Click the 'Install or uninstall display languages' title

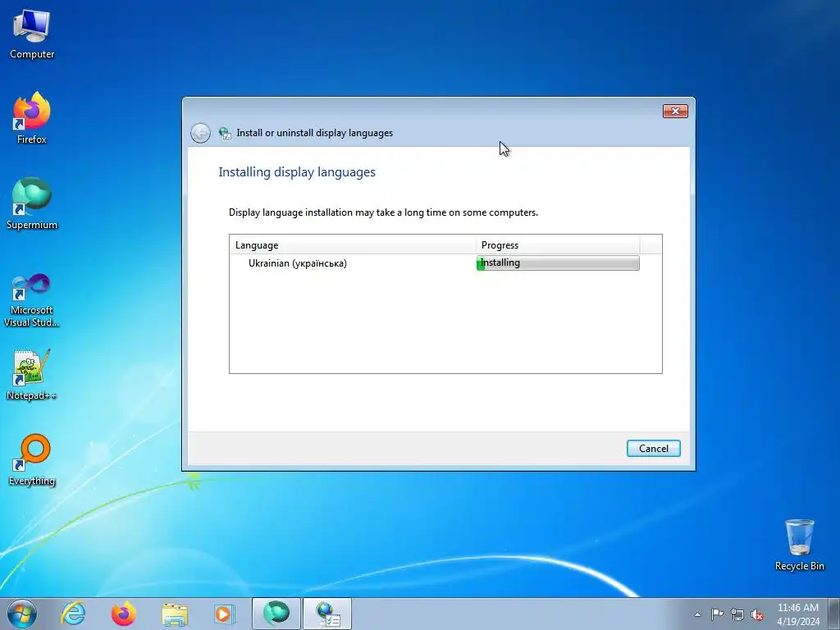click(314, 133)
